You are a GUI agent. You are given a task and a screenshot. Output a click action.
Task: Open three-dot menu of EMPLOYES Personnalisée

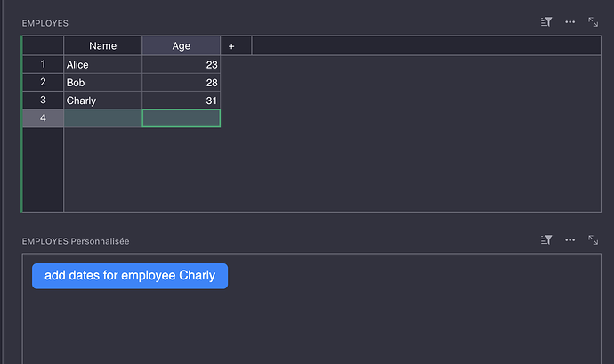(x=570, y=240)
